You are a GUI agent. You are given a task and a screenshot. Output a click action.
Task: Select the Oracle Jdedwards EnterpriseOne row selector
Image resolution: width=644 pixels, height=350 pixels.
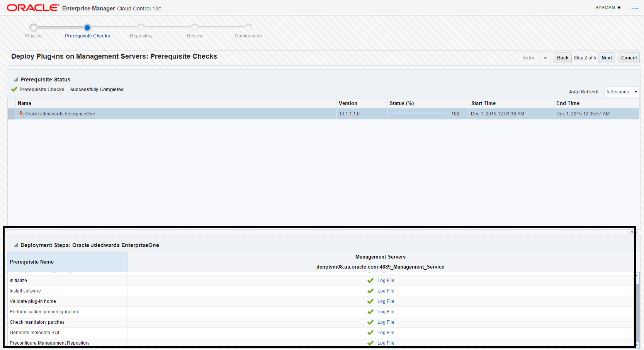point(12,114)
